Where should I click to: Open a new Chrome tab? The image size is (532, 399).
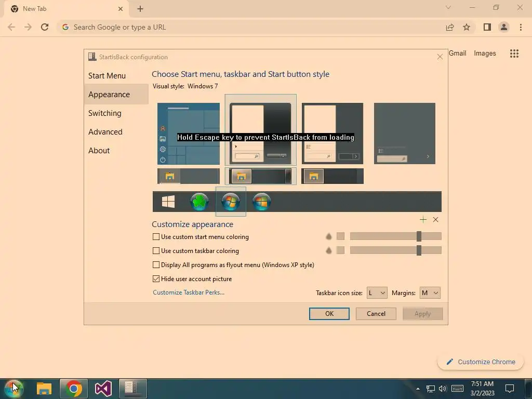click(140, 9)
